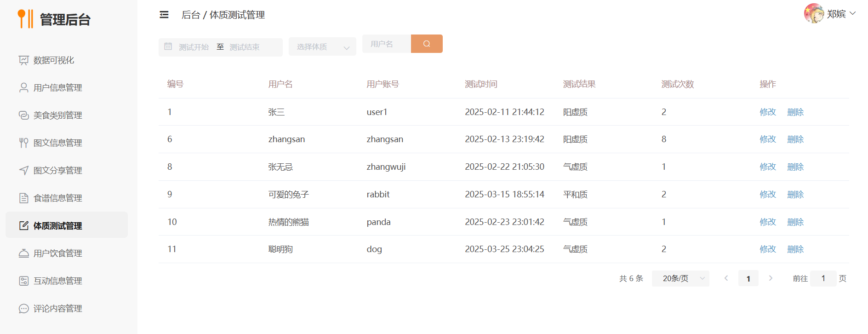Click the 美食类别管理 link icon
Viewport: 868px width, 334px height.
click(x=24, y=115)
